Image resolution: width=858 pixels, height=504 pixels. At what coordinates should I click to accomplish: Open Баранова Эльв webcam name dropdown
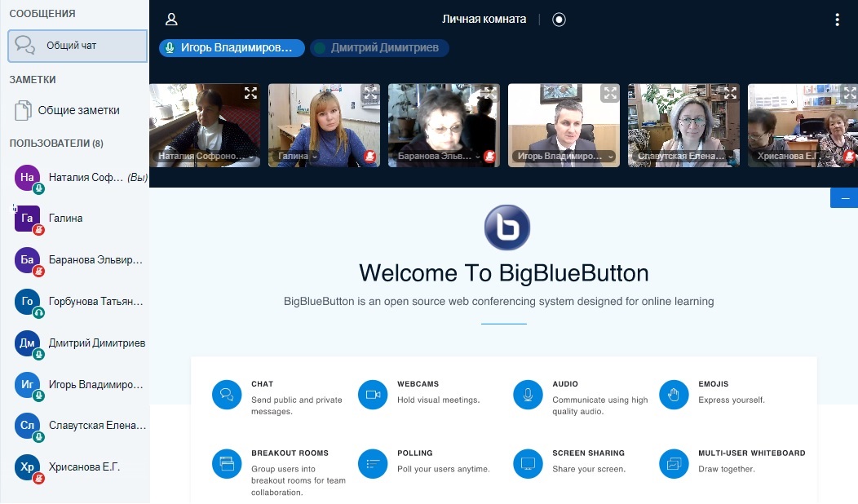click(439, 156)
